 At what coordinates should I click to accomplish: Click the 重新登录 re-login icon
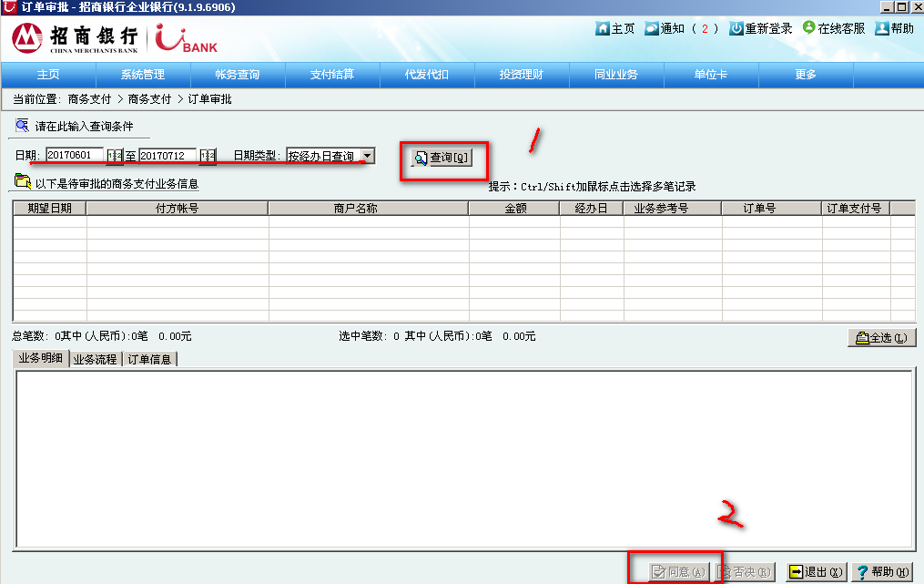tap(737, 28)
